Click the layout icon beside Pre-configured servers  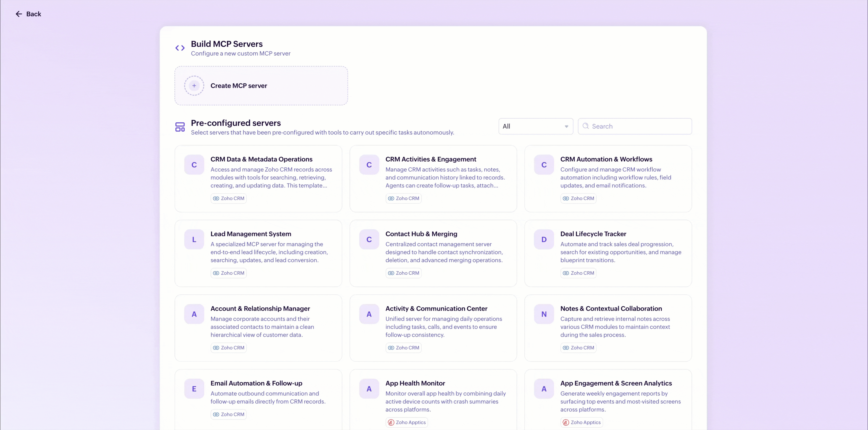tap(180, 127)
